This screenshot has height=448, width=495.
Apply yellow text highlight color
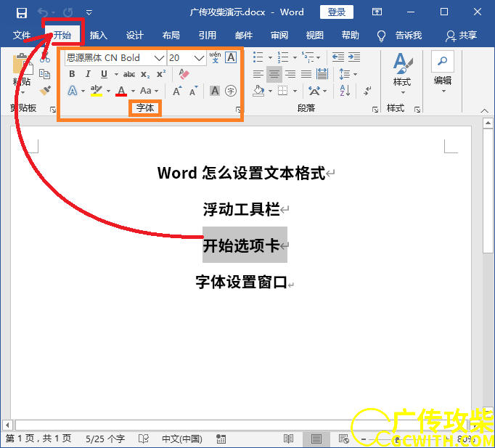pyautogui.click(x=97, y=91)
